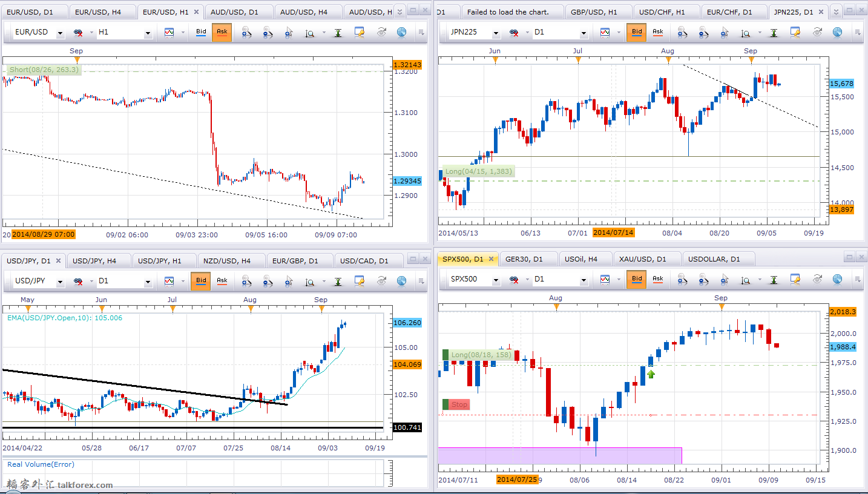This screenshot has height=494, width=868.
Task: Click zoom-in icon in USD/JPY toolbar
Action: click(x=246, y=281)
